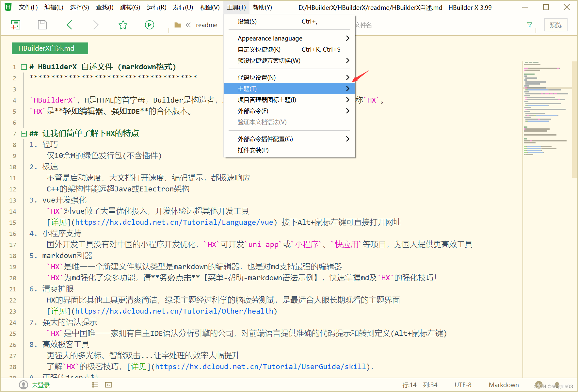
Task: Click the green filter funnel icon
Action: (530, 25)
